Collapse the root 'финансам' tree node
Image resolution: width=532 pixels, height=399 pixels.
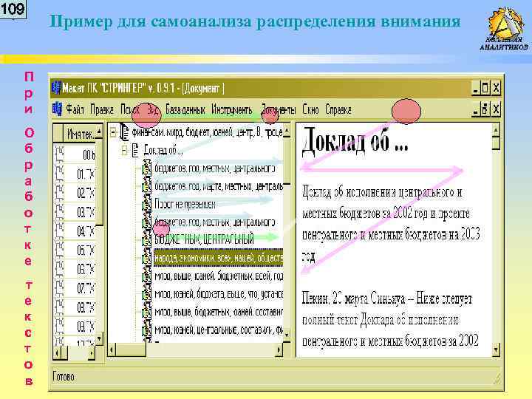tap(113, 132)
